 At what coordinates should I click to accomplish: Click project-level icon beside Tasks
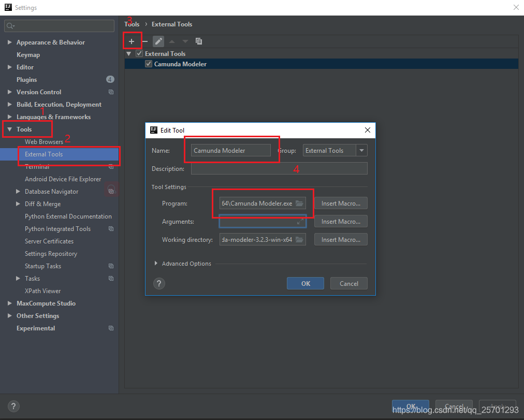pyautogui.click(x=111, y=278)
